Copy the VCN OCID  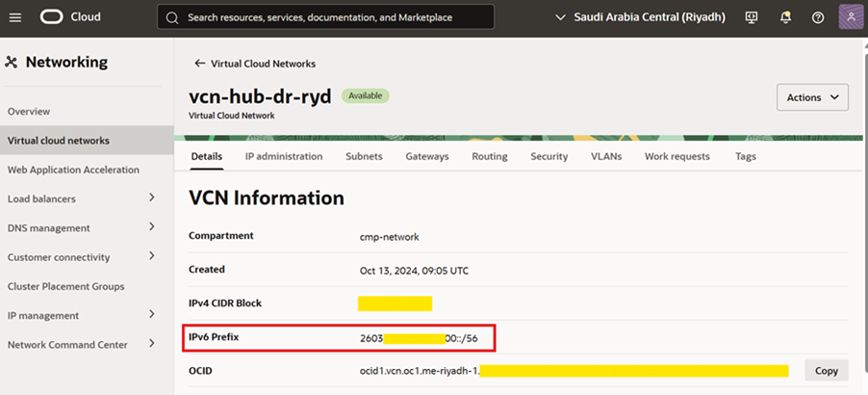point(826,370)
